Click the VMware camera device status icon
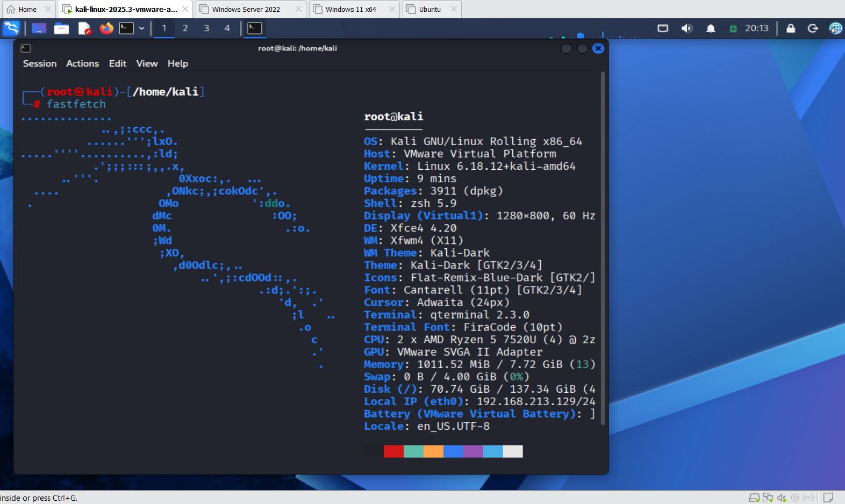The image size is (845, 504). point(795,498)
